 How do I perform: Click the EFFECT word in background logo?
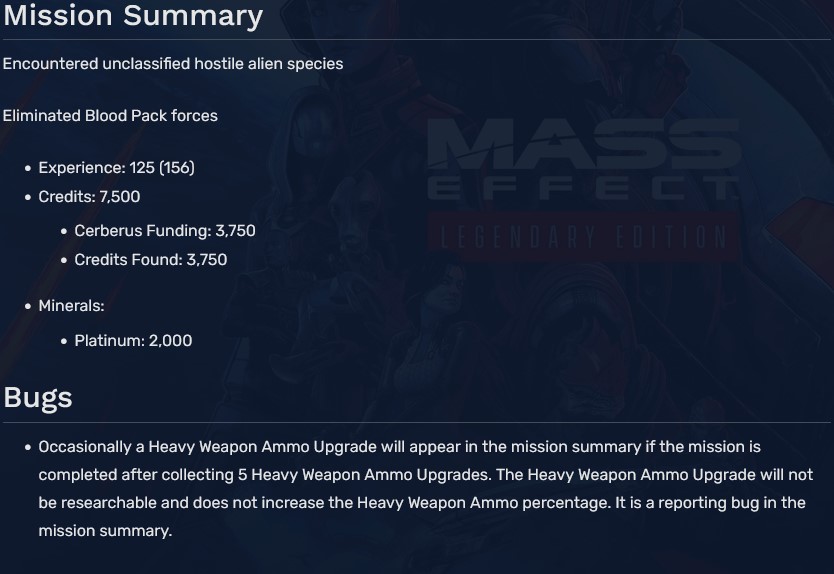click(x=583, y=189)
